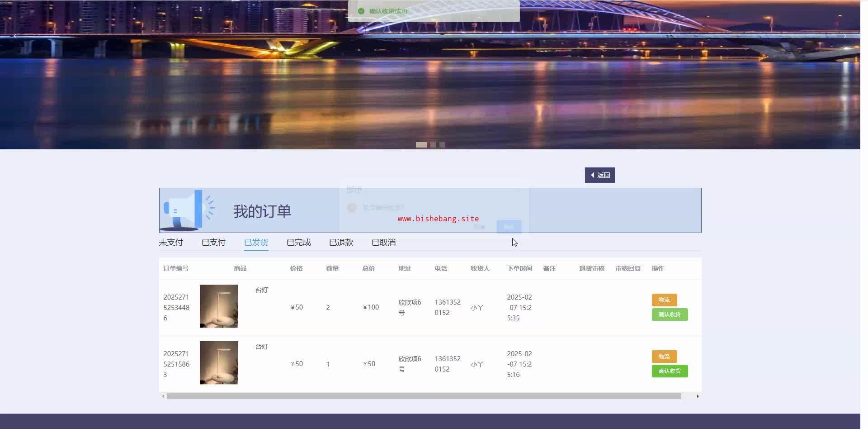
Task: Click phone 13613520152 in order ending 4486
Action: tap(448, 307)
